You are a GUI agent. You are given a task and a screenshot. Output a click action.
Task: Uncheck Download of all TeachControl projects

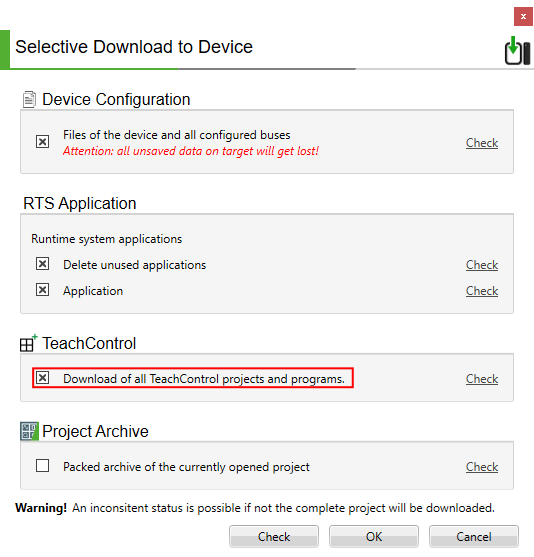pos(42,378)
